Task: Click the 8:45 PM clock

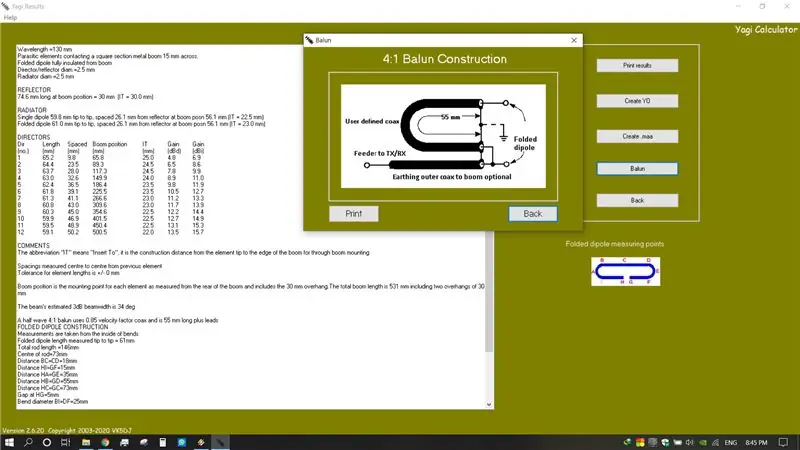Action: pyautogui.click(x=757, y=442)
